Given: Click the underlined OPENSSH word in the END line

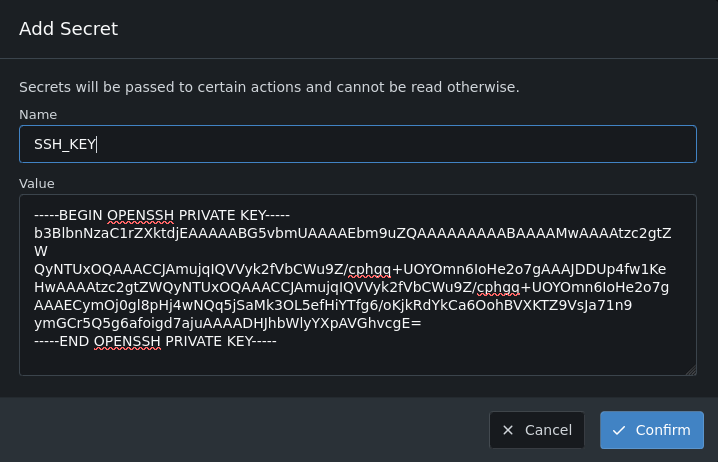Looking at the screenshot, I should (x=127, y=341).
